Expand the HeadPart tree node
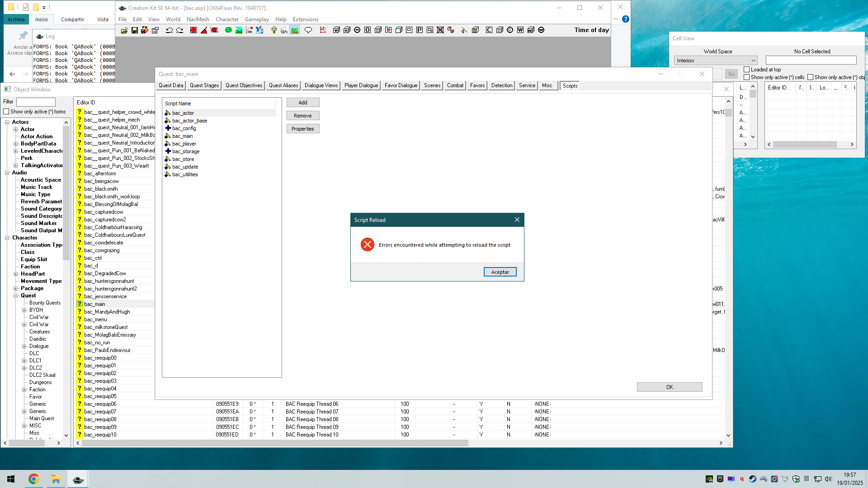This screenshot has height=488, width=868. (16, 274)
